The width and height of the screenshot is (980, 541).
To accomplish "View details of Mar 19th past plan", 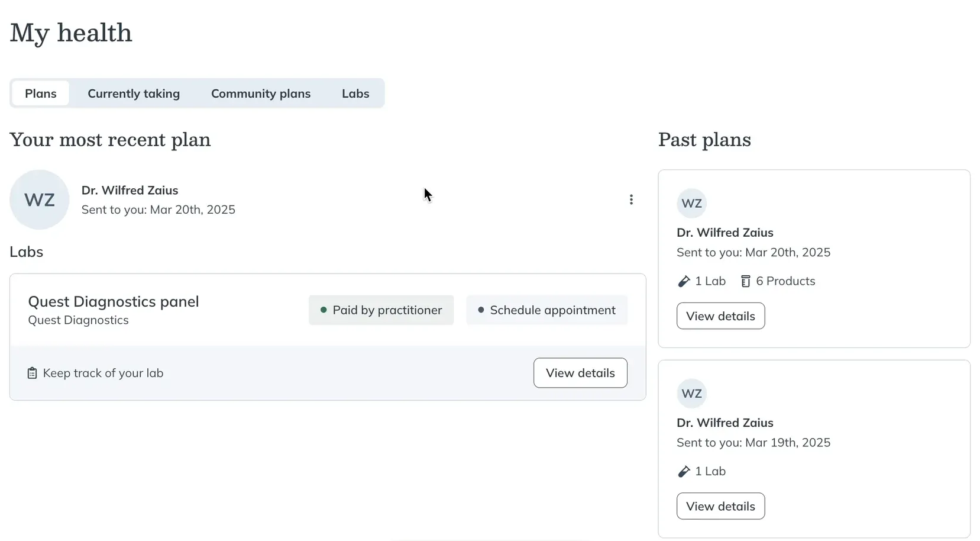I will click(720, 506).
